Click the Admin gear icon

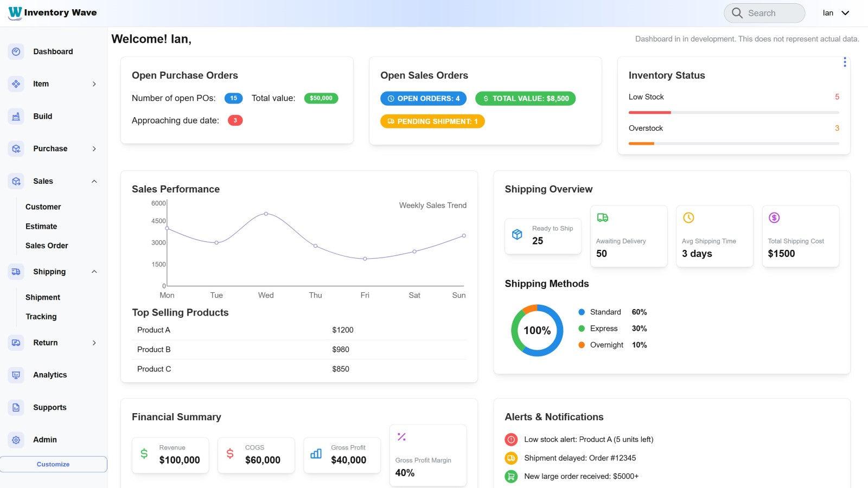16,440
